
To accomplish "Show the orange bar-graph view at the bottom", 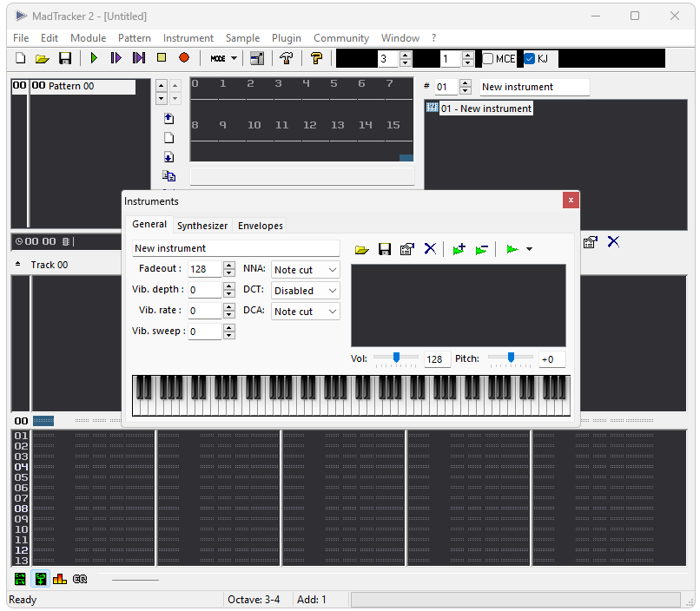I will (60, 579).
